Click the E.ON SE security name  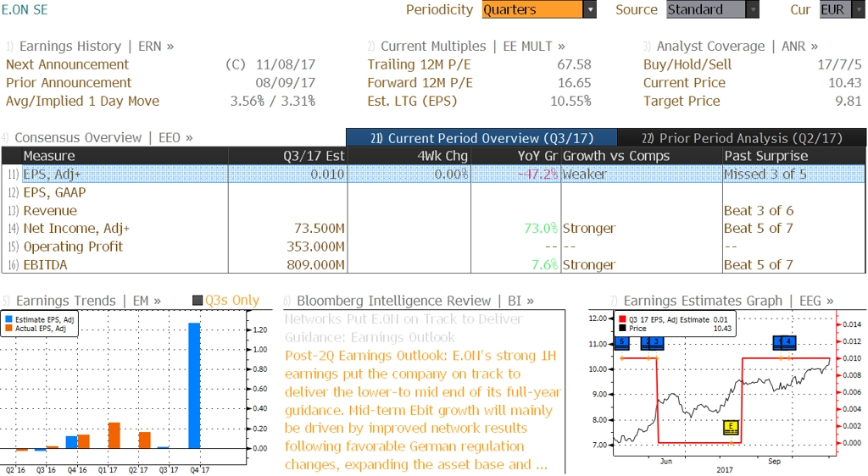pyautogui.click(x=25, y=10)
